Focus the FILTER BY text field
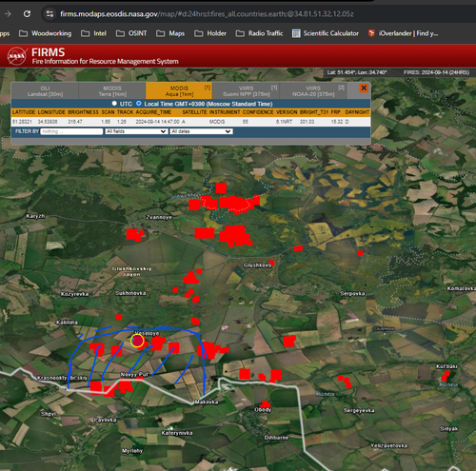Viewport: 476px width, 471px height. click(x=71, y=131)
